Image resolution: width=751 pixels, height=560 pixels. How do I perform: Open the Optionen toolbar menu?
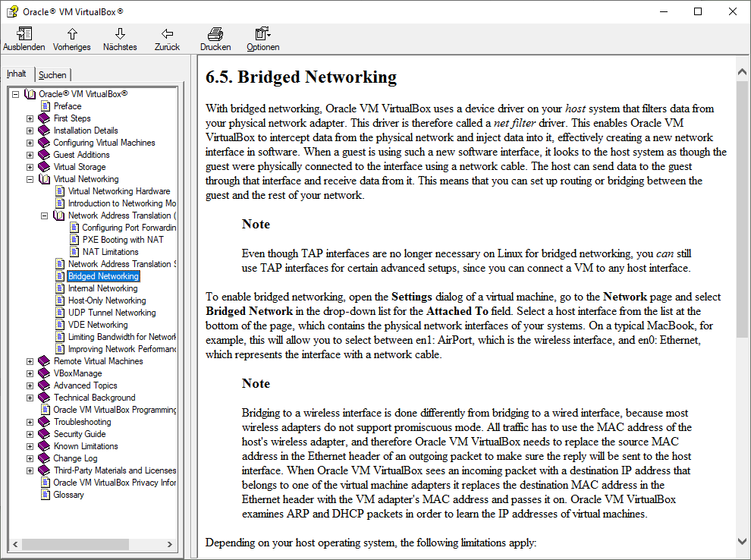pyautogui.click(x=263, y=39)
